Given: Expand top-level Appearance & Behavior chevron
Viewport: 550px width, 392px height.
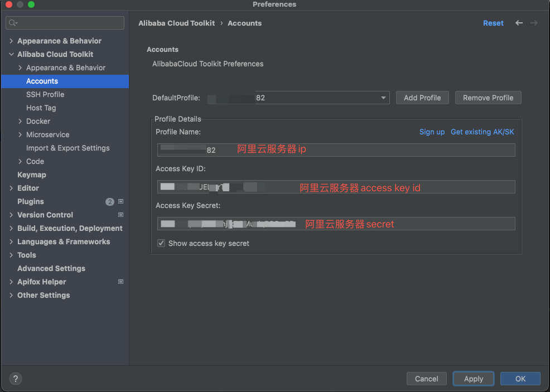Looking at the screenshot, I should (x=11, y=41).
